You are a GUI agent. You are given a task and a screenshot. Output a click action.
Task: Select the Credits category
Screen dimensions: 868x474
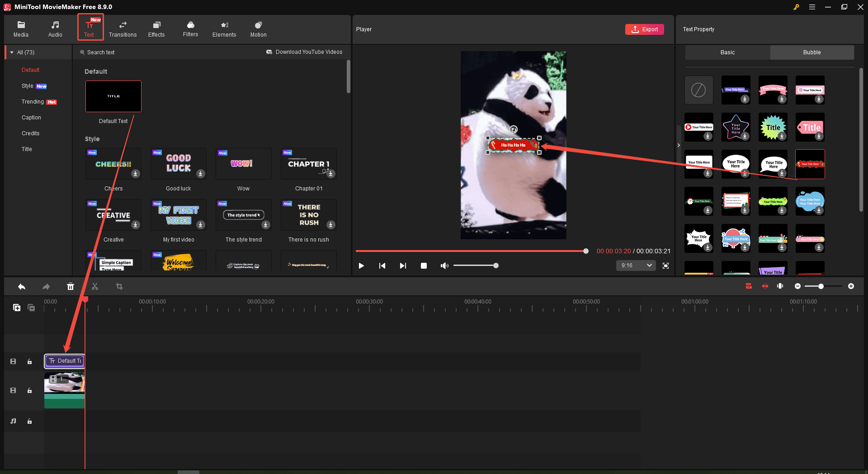coord(30,133)
